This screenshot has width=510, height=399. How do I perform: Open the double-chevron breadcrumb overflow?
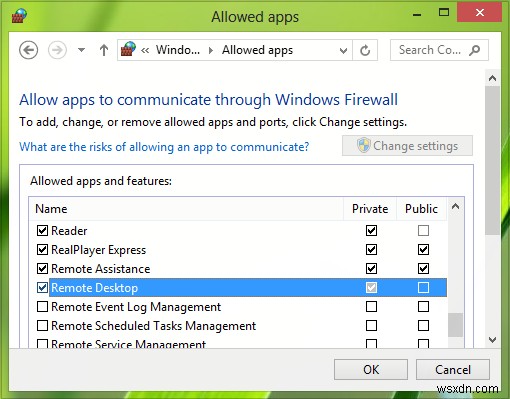tap(145, 51)
